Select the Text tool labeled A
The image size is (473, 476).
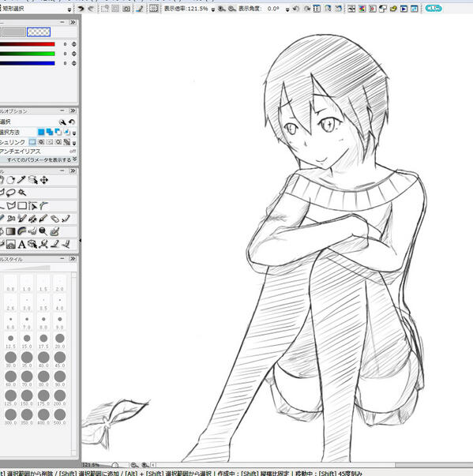click(21, 245)
